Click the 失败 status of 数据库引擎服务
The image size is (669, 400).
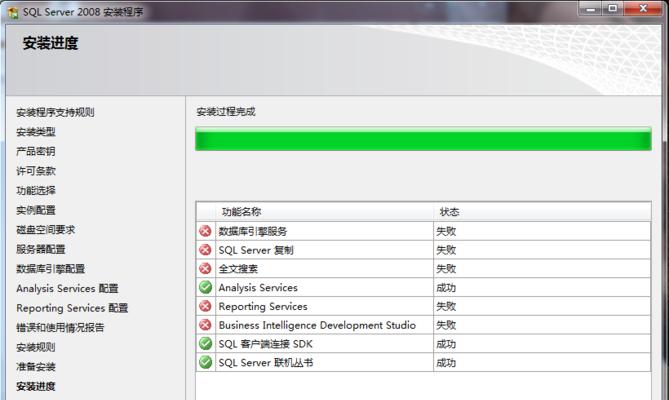click(x=446, y=231)
